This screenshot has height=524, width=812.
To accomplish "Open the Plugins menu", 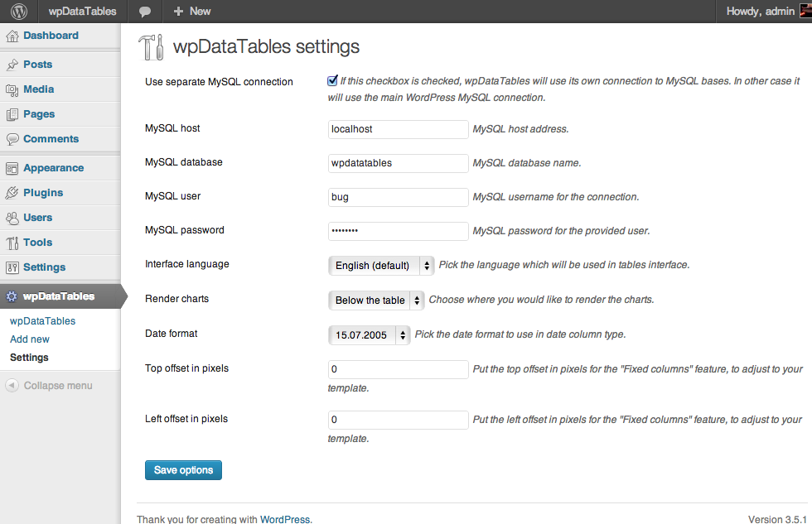I will tap(43, 193).
